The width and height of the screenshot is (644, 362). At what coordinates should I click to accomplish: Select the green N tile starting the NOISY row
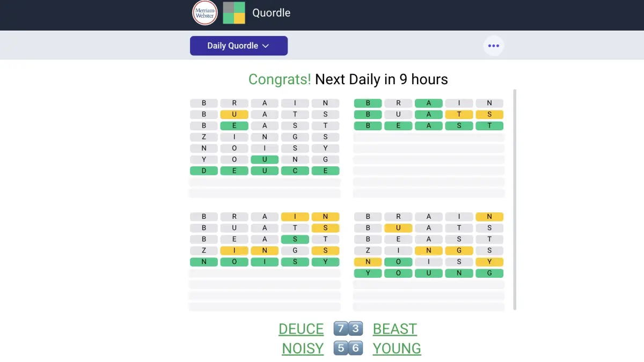point(204,262)
